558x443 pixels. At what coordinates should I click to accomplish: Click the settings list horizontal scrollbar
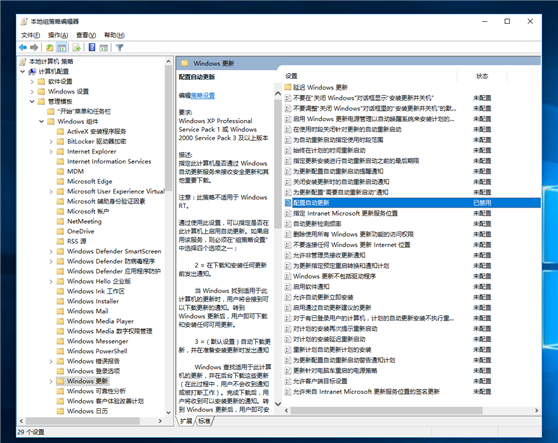click(386, 410)
